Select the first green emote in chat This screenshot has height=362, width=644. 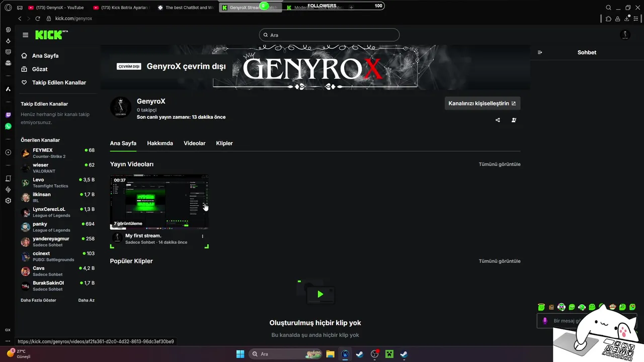541,307
